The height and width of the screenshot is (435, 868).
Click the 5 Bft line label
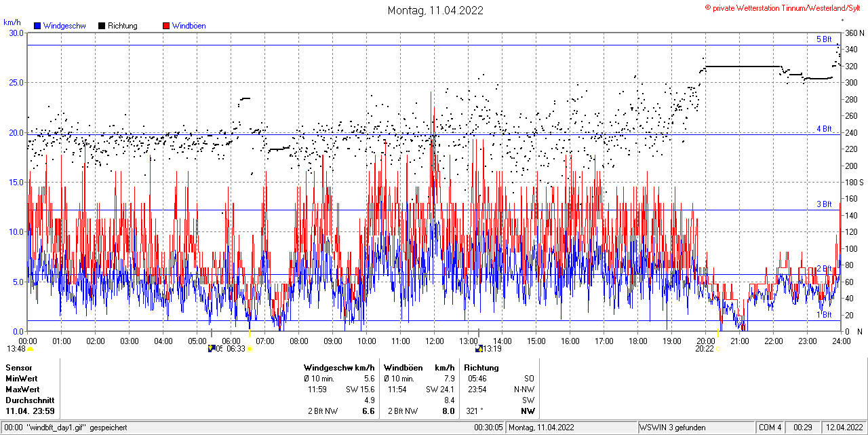824,39
